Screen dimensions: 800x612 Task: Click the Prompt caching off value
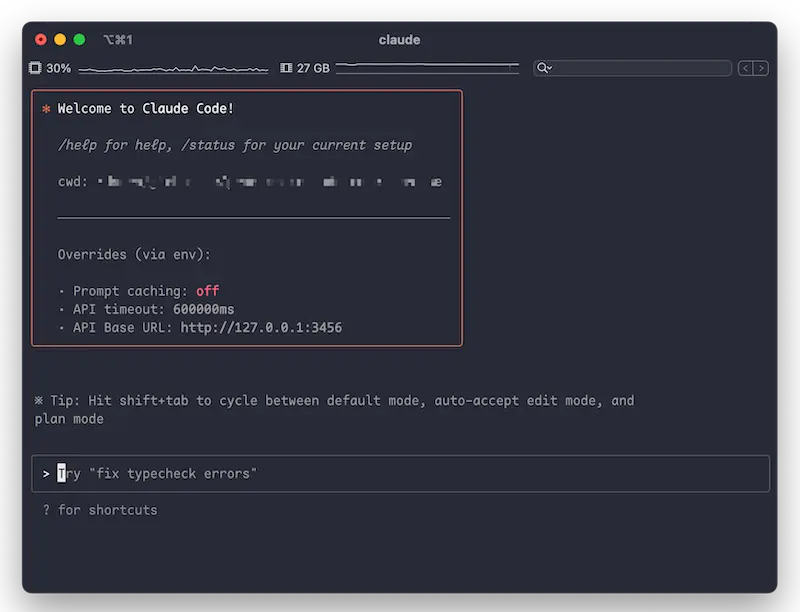click(x=208, y=291)
